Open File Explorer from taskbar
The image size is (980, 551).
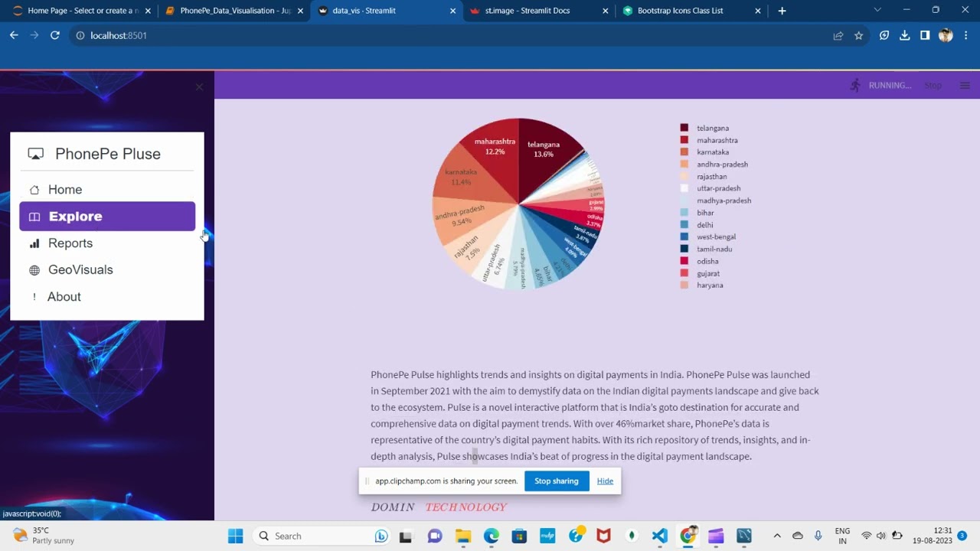(463, 536)
